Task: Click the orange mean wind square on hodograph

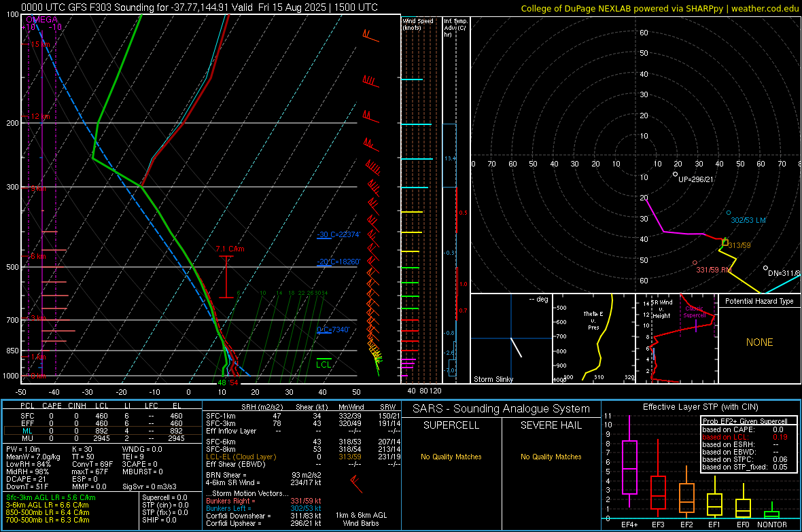Action: (x=725, y=243)
